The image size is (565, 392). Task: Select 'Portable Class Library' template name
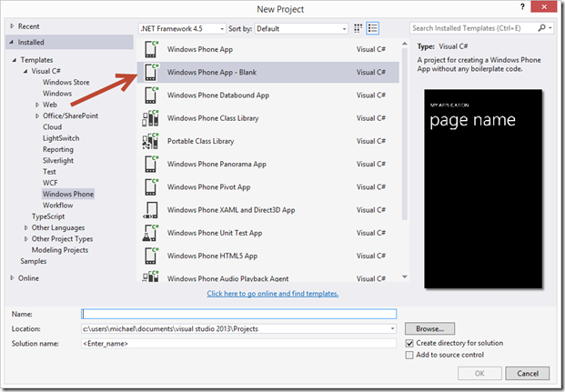pyautogui.click(x=201, y=141)
